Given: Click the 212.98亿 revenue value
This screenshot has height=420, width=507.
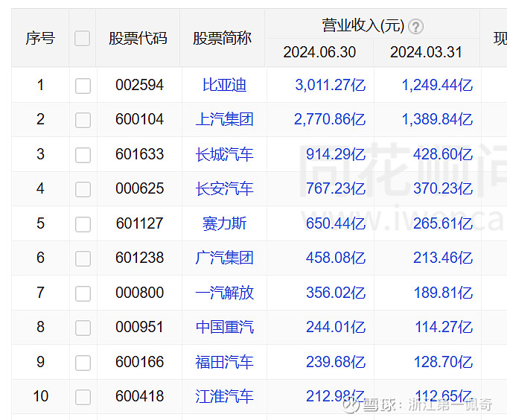Looking at the screenshot, I should point(336,397).
